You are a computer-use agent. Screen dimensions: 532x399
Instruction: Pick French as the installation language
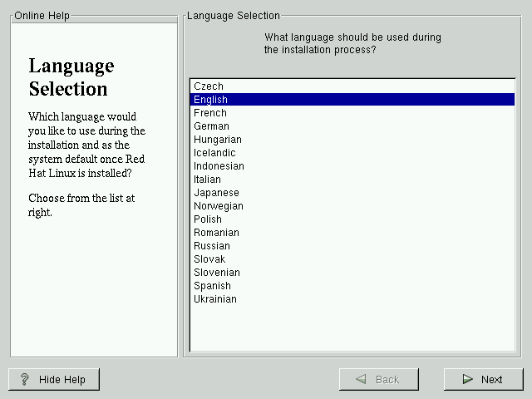tap(210, 113)
